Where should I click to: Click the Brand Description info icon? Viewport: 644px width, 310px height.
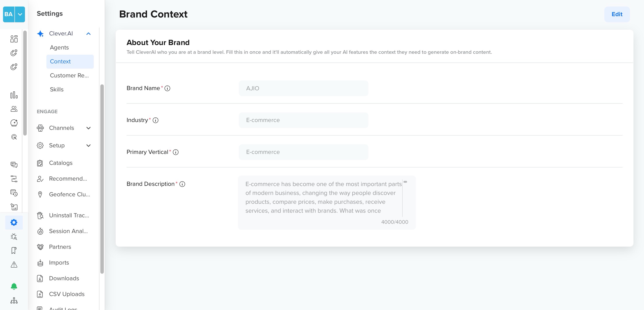[x=182, y=184]
